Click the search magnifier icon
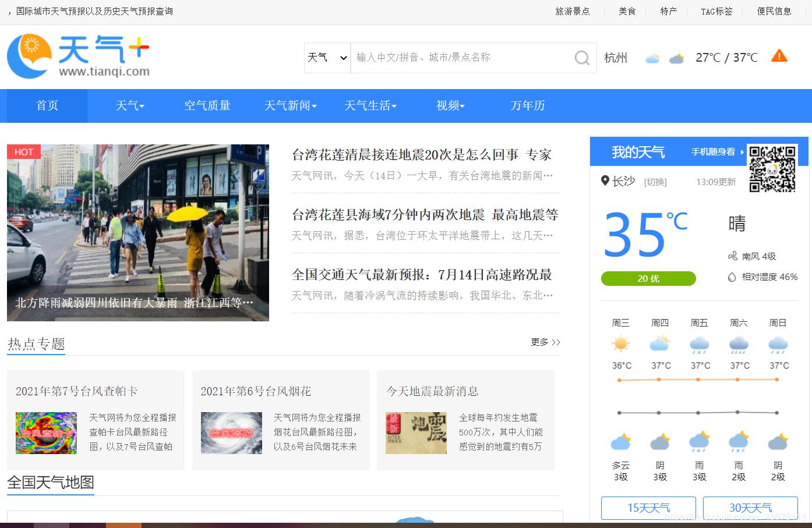This screenshot has width=812, height=528. (581, 58)
